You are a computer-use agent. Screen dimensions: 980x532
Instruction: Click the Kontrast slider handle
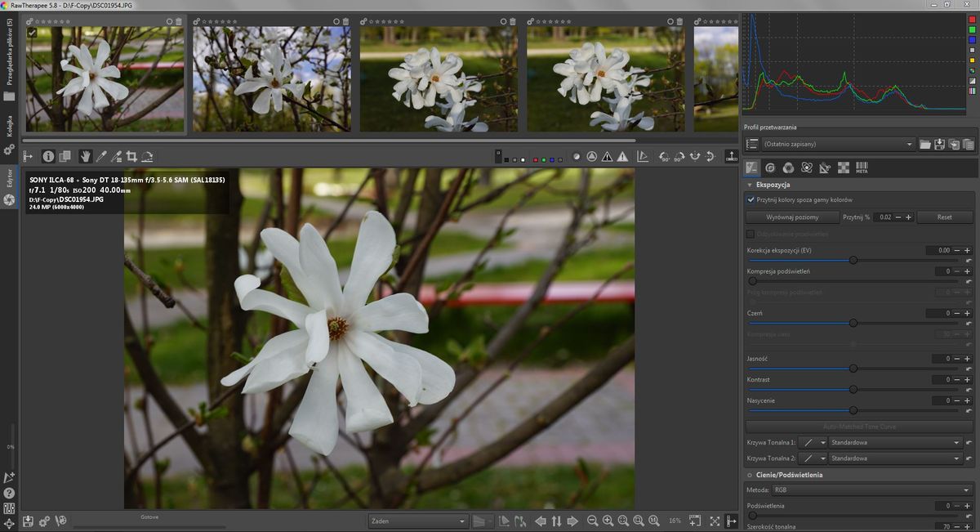[x=853, y=389]
